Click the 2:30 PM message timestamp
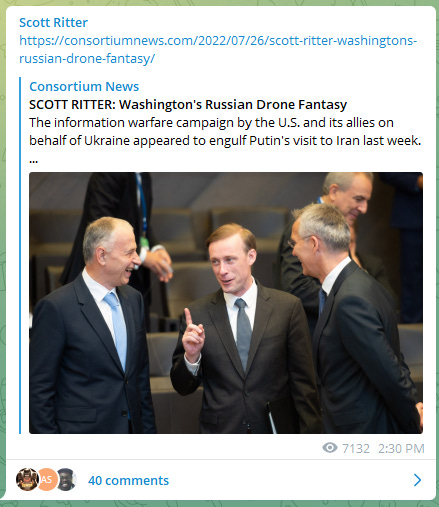The image size is (439, 507). pos(401,448)
